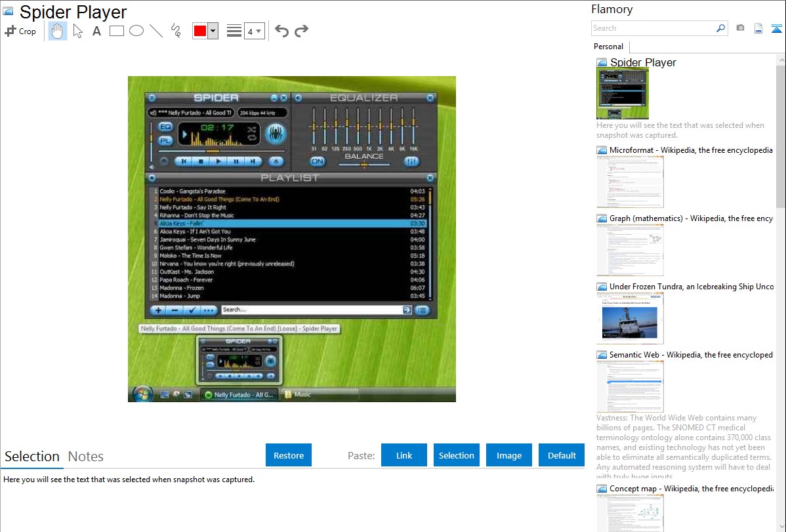786x532 pixels.
Task: Open the line width 4 dropdown
Action: (x=254, y=31)
